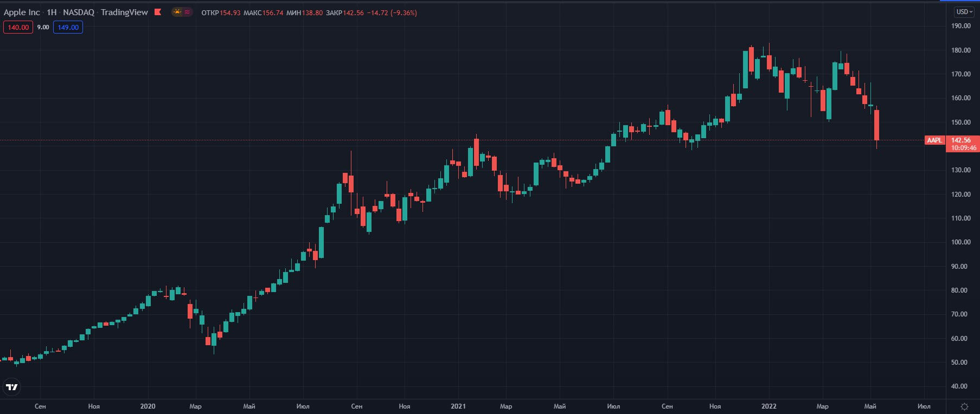The image size is (980, 414).
Task: Click the 40.00 price axis label
Action: click(959, 386)
